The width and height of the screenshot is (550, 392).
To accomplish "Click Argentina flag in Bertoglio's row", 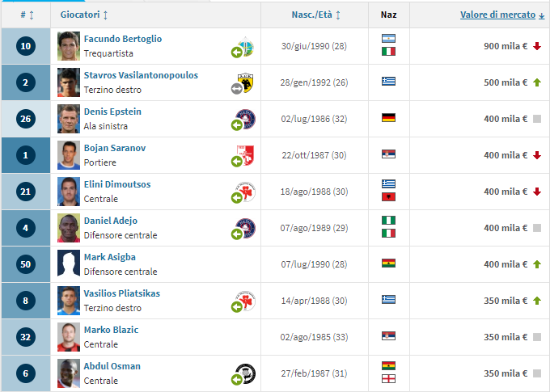I will tap(388, 39).
